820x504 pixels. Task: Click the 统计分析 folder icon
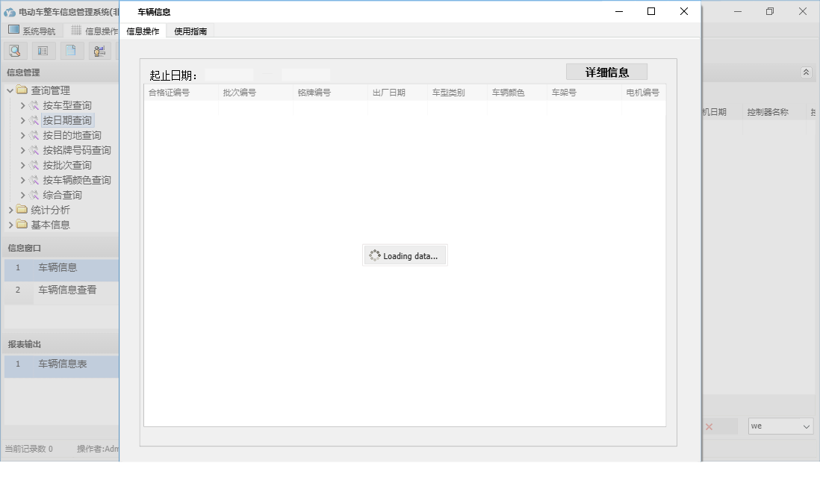pyautogui.click(x=21, y=210)
